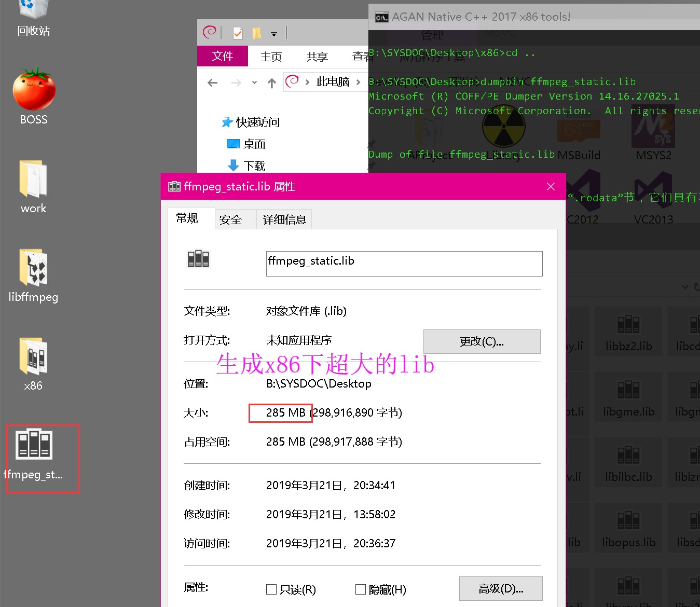The image size is (700, 607).
Task: Toggle the quick access toolbar checkmark icon
Action: coord(237,32)
